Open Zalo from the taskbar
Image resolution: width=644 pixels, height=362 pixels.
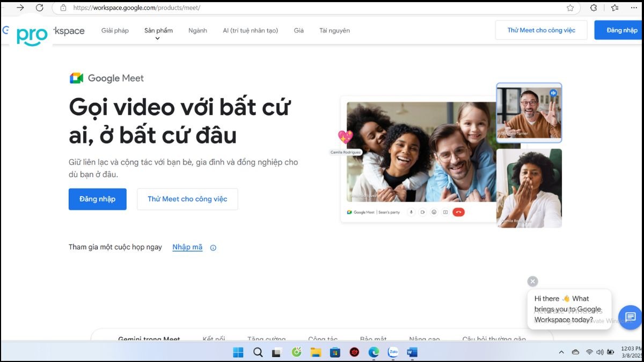(x=393, y=352)
